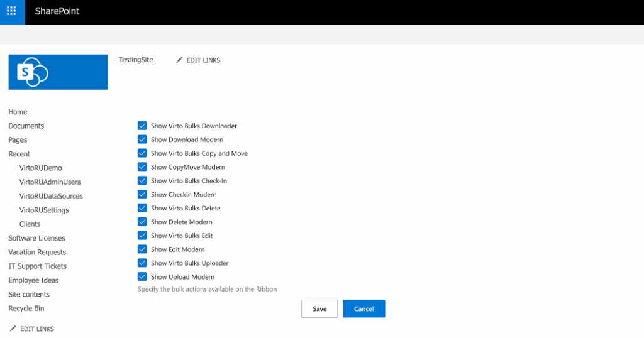Screen dimensions: 644x338
Task: Go to Home in left navigation
Action: coord(18,112)
